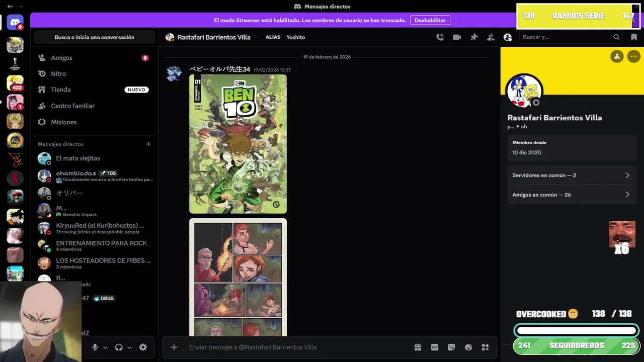The width and height of the screenshot is (644, 362).
Task: Open Misiones page
Action: 94,122
